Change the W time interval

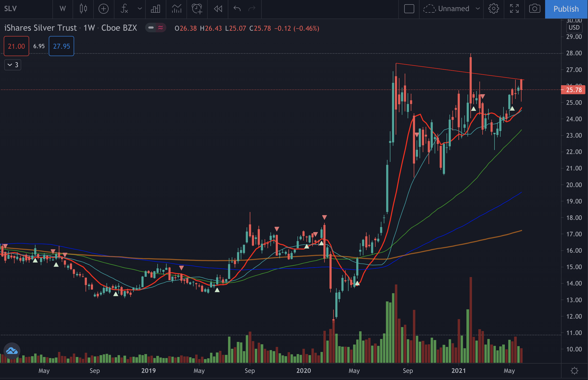coord(63,9)
